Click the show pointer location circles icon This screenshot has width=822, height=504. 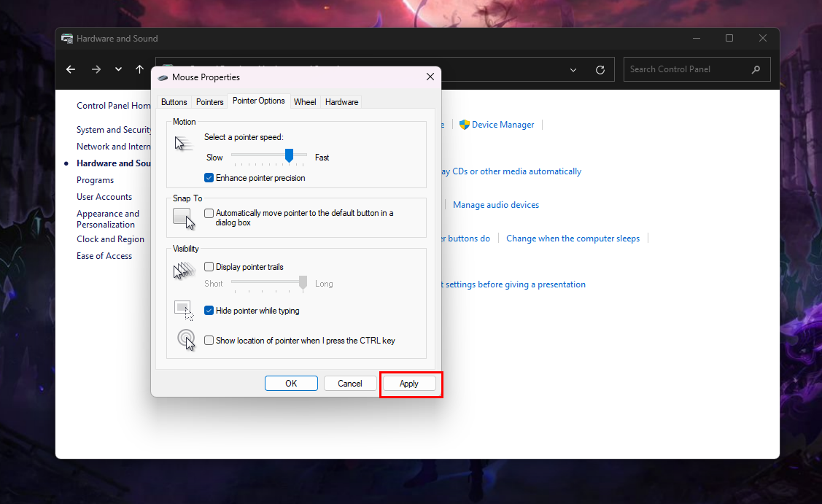[186, 339]
